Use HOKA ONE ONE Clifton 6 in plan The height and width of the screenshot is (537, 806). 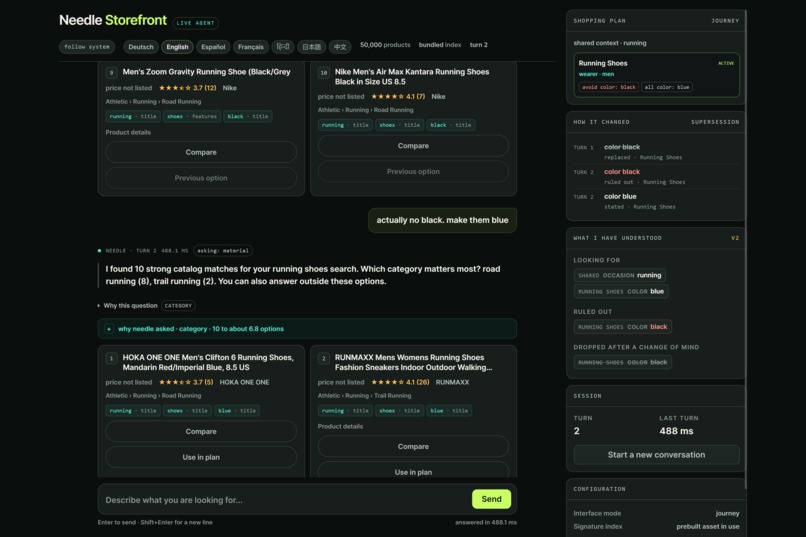pyautogui.click(x=201, y=457)
